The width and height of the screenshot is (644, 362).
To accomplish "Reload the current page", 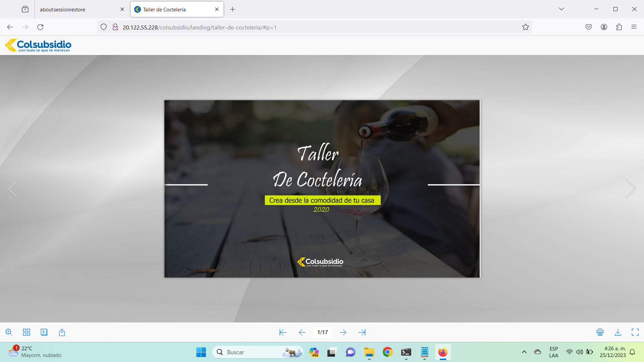I will pos(40,27).
